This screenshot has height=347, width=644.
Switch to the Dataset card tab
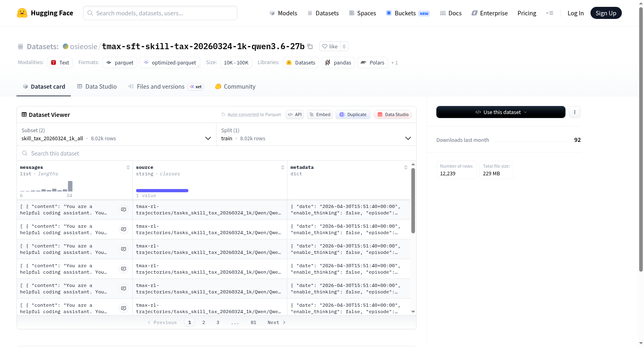(x=44, y=87)
